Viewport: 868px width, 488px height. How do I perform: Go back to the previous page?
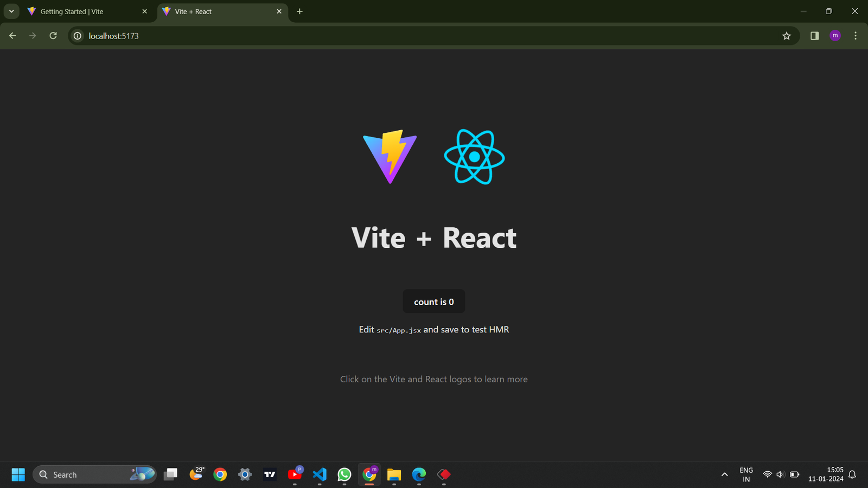[x=12, y=36]
